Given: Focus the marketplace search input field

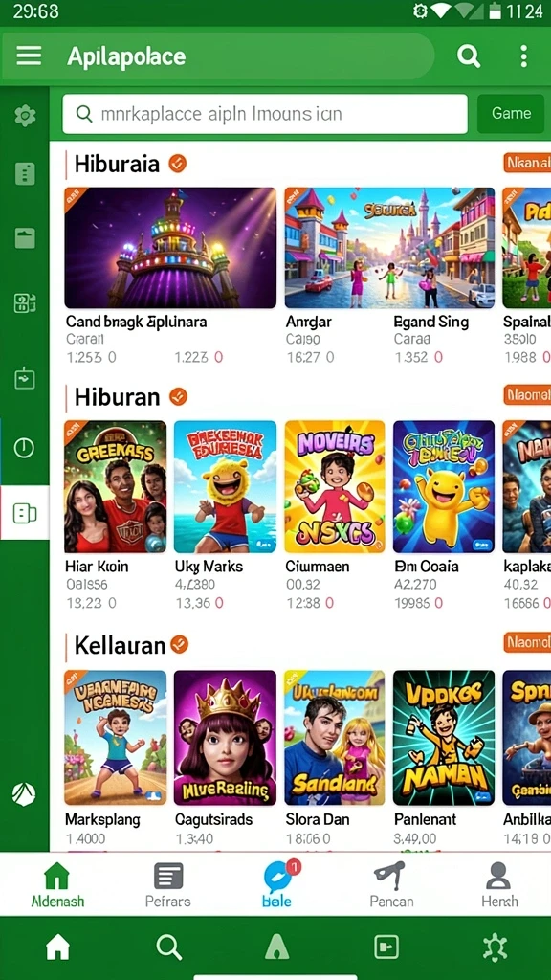Looking at the screenshot, I should [265, 114].
